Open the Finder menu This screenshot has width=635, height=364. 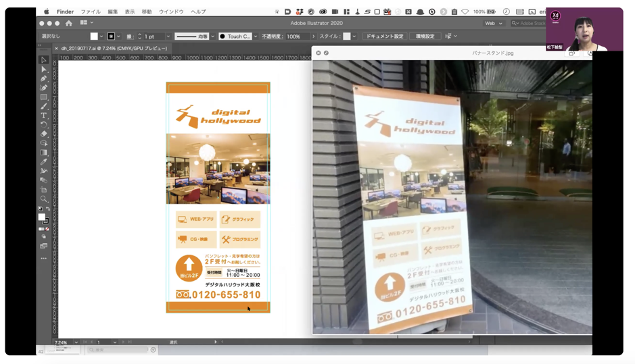click(x=65, y=11)
